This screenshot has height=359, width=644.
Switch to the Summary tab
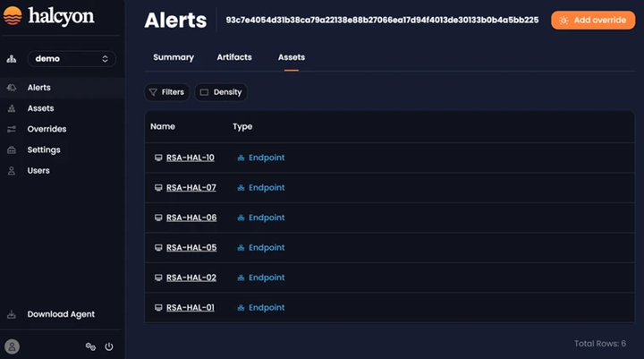[174, 57]
